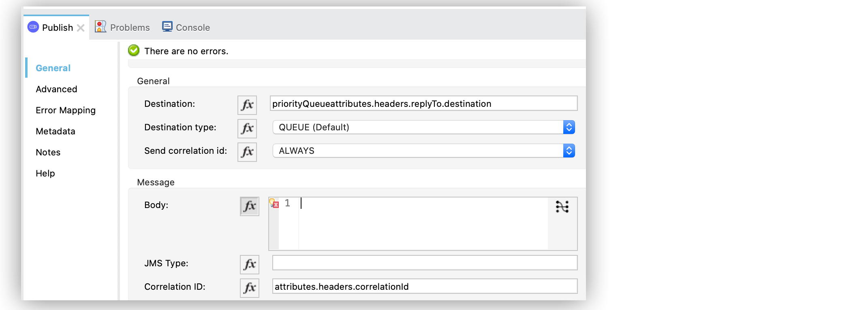This screenshot has width=868, height=310.
Task: Open the Help section
Action: [x=45, y=173]
